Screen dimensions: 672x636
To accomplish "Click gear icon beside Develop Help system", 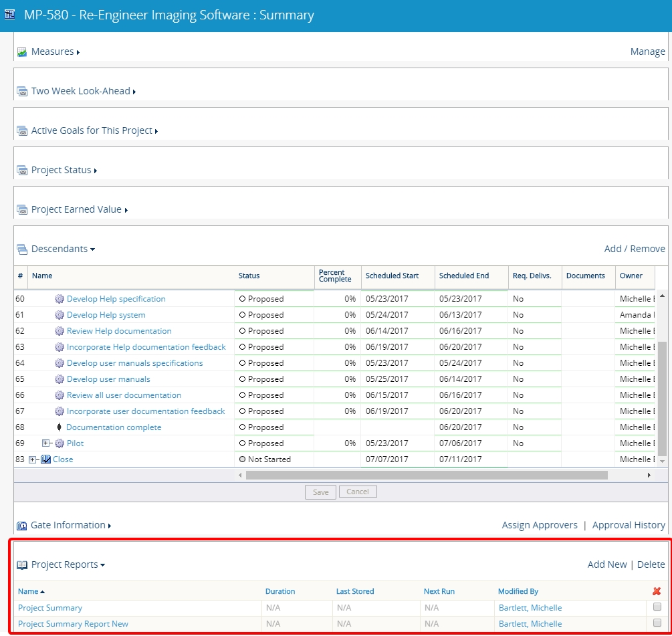I will (x=60, y=315).
